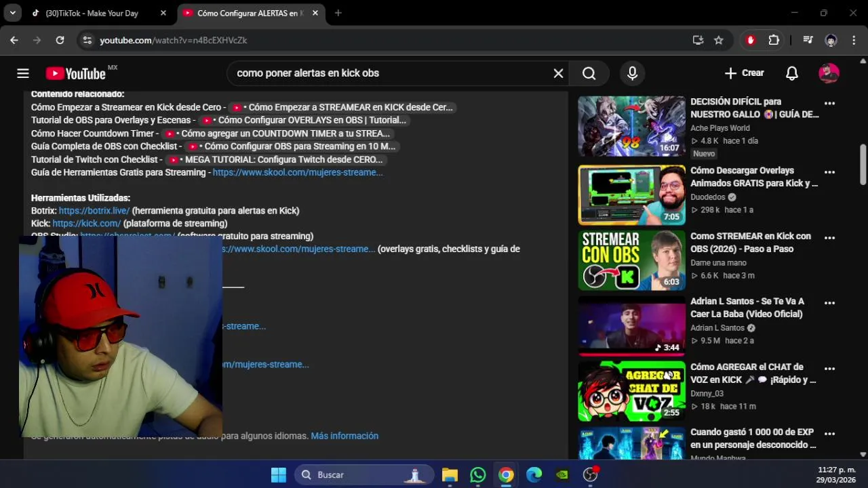Viewport: 868px width, 488px height.
Task: Open NVIDIA app from taskbar
Action: click(562, 474)
